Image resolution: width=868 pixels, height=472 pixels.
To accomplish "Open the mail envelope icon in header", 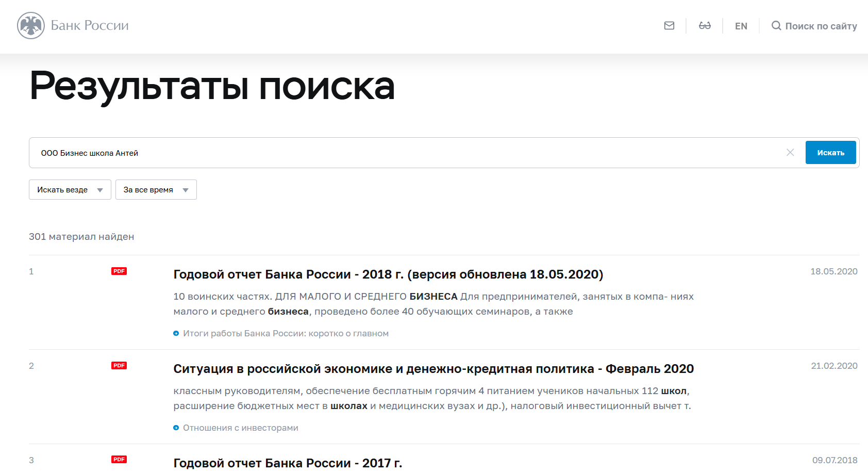I will click(x=669, y=26).
